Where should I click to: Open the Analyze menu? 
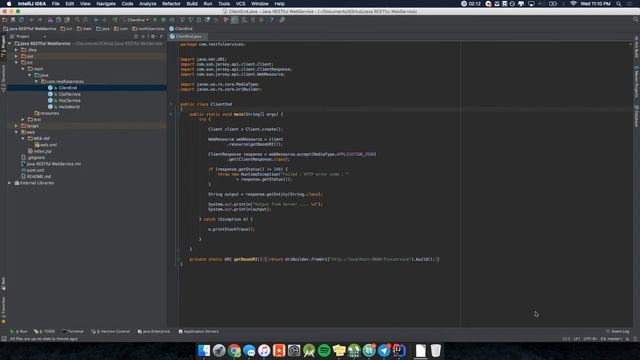coord(147,4)
